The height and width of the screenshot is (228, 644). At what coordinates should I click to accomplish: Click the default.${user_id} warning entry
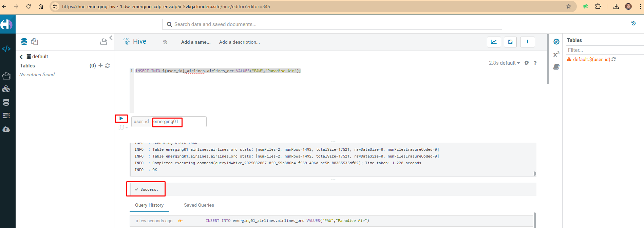591,59
